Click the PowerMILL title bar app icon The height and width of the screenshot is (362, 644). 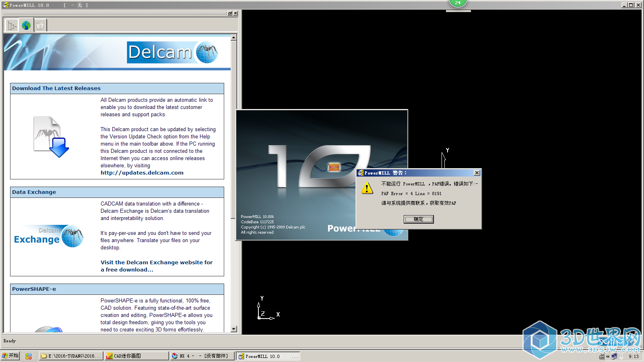pyautogui.click(x=6, y=5)
